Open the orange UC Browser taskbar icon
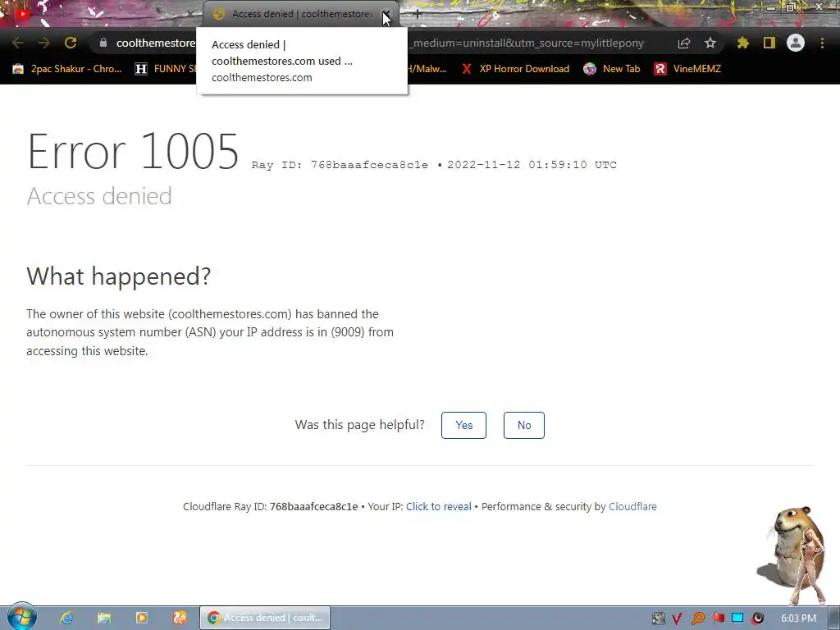Image resolution: width=840 pixels, height=630 pixels. tap(180, 618)
